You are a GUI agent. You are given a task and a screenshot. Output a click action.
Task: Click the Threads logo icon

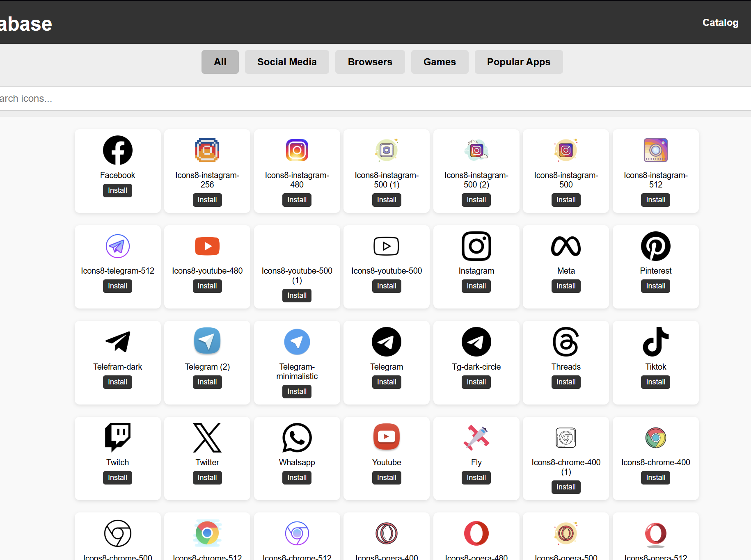pos(566,342)
